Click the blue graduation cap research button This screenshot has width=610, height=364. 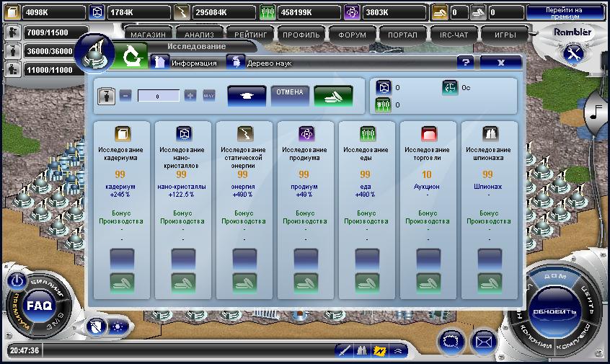coord(247,96)
